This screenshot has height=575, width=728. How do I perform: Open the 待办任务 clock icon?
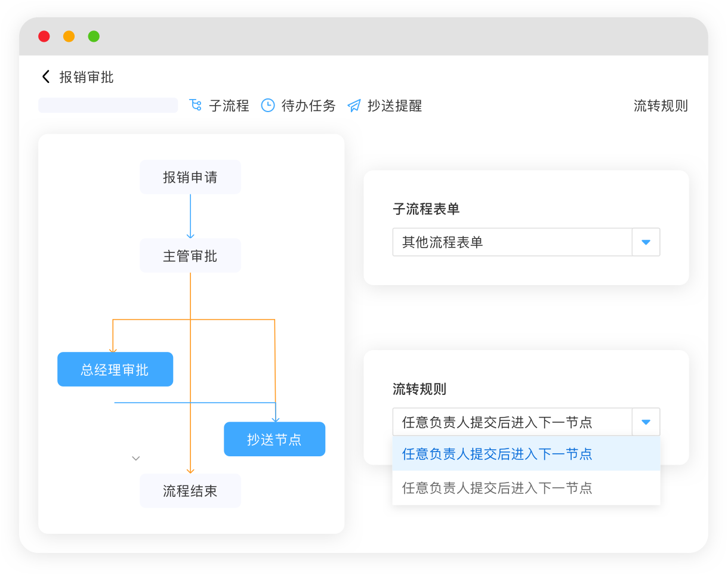coord(267,105)
